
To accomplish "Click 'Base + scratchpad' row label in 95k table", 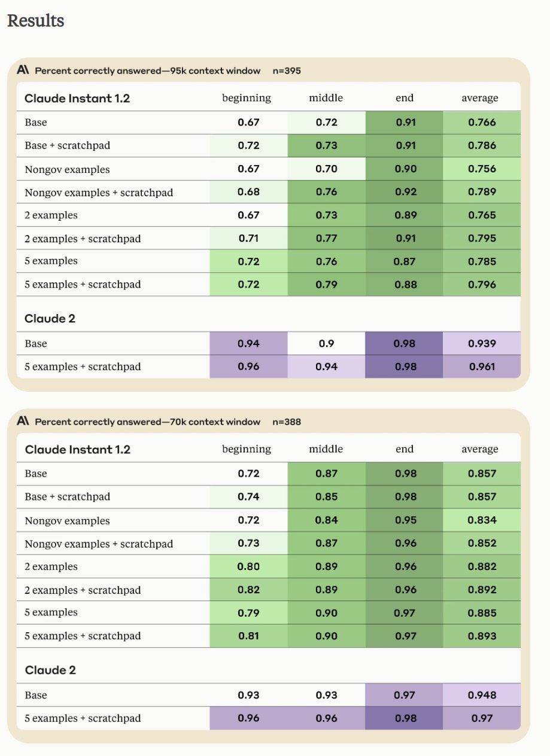I will click(68, 145).
